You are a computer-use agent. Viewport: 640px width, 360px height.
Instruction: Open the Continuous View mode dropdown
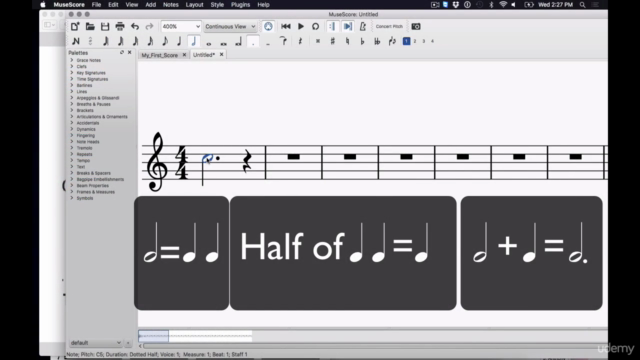tap(230, 27)
